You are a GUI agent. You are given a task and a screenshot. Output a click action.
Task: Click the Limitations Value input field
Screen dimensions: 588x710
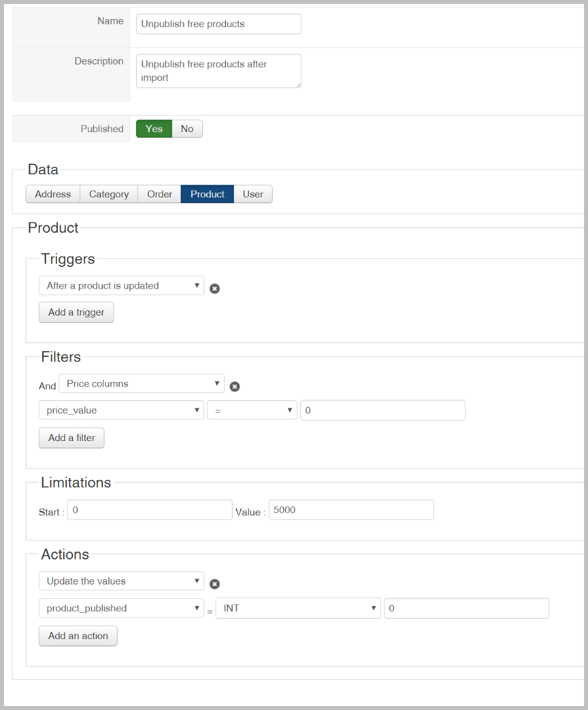351,510
